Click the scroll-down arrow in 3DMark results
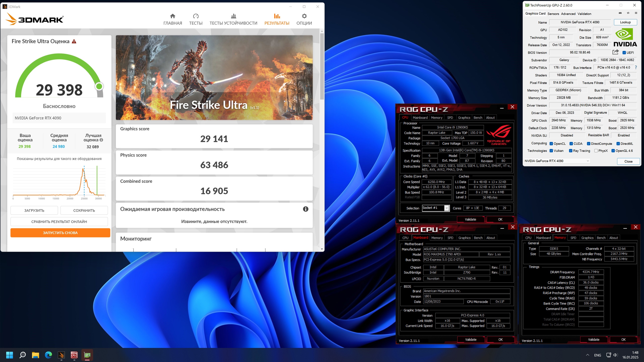 pos(322,249)
